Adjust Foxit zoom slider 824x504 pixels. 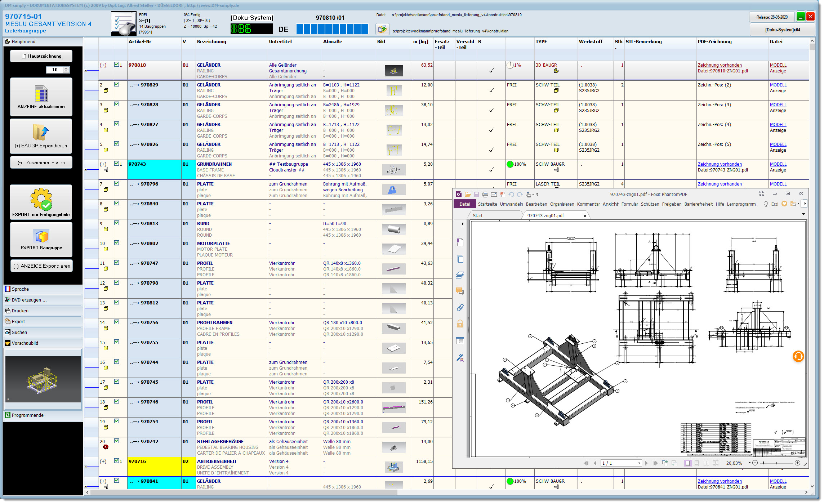click(776, 463)
